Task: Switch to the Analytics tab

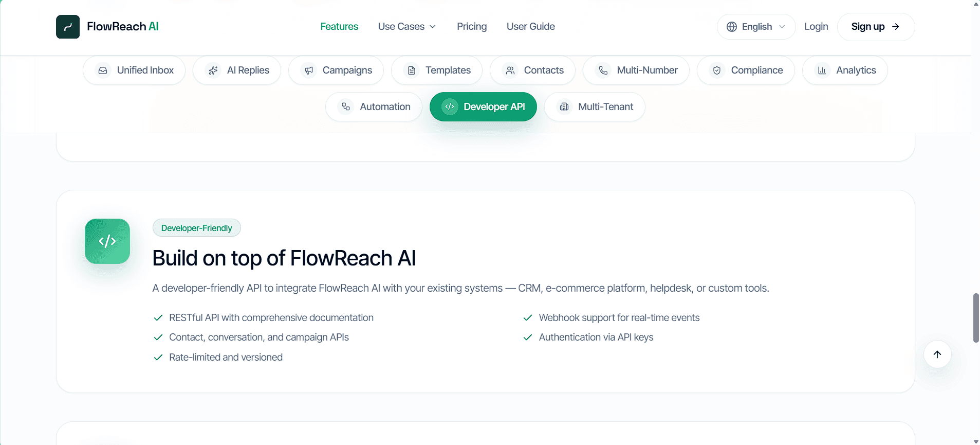Action: pyautogui.click(x=845, y=70)
